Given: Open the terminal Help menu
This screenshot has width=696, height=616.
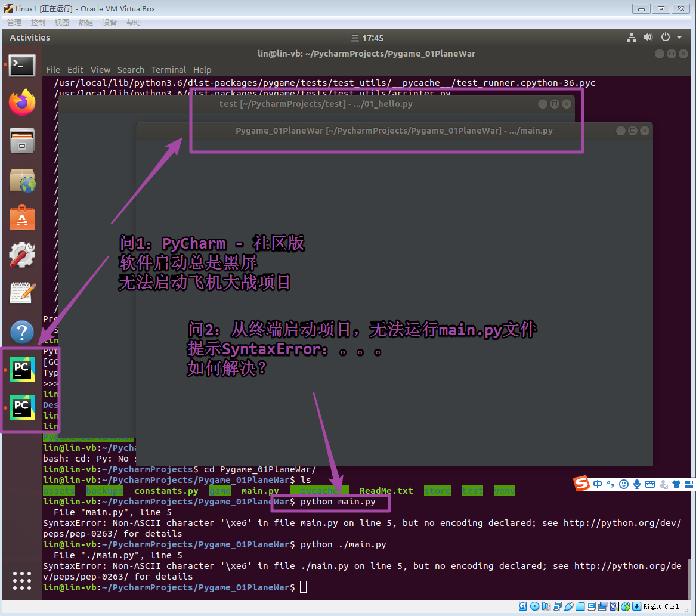Looking at the screenshot, I should coord(202,70).
